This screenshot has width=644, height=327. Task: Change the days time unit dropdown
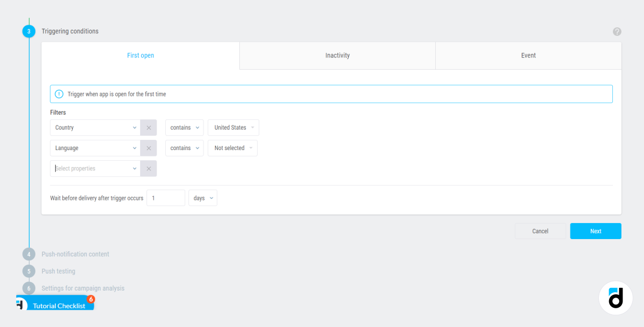(203, 198)
